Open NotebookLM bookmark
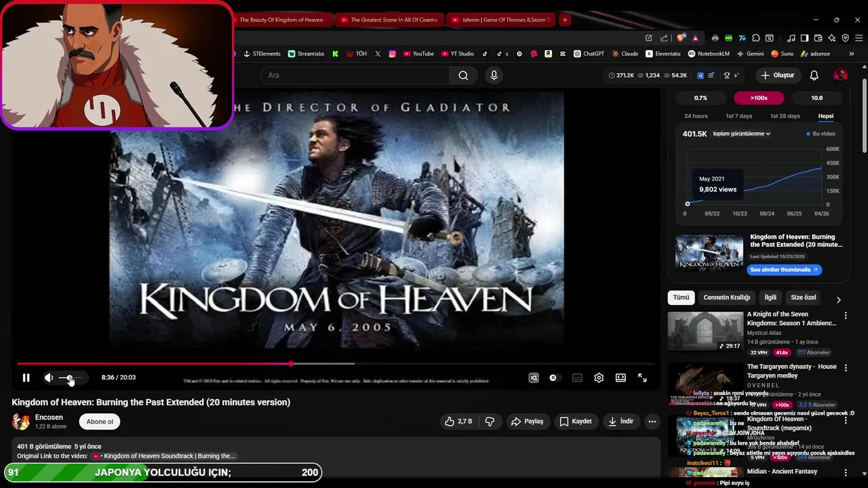The image size is (868, 488). (x=709, y=54)
